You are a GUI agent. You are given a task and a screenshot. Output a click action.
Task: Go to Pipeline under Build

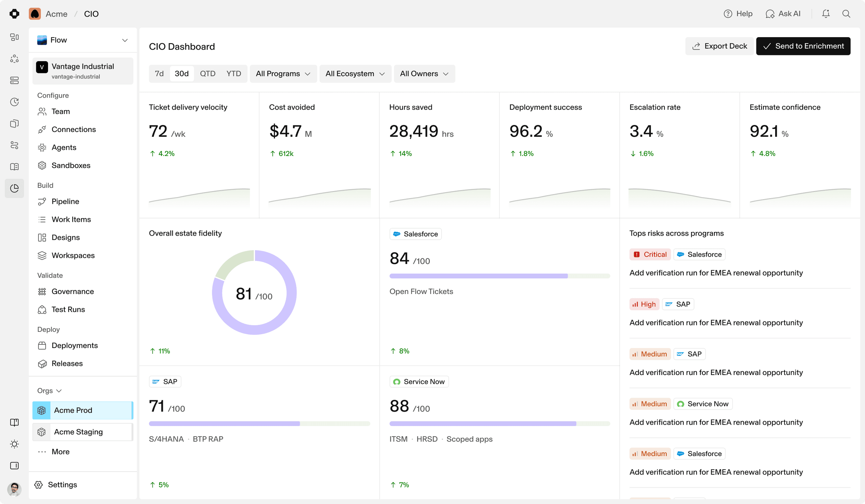[x=83, y=201]
